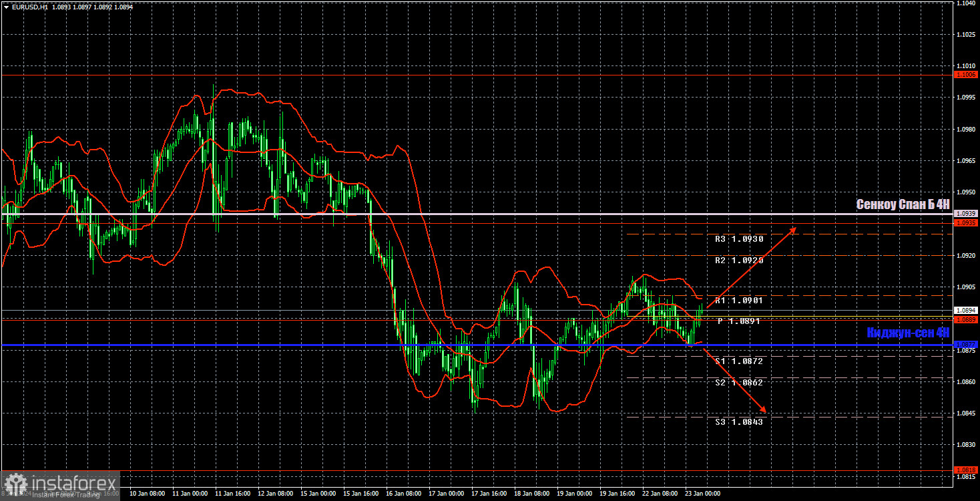
Task: Select the S3 1.0843 pivot label
Action: (x=739, y=422)
